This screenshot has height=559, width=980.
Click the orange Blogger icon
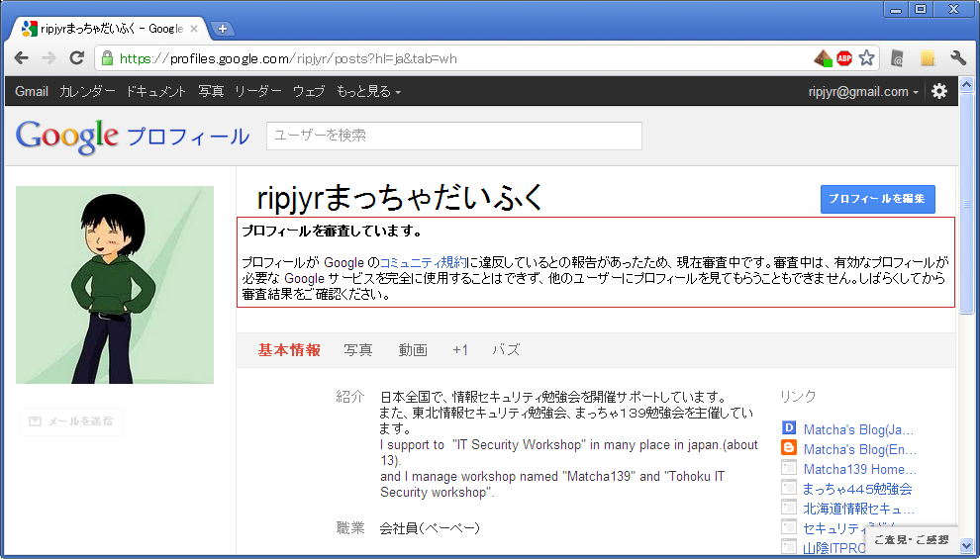pos(789,448)
